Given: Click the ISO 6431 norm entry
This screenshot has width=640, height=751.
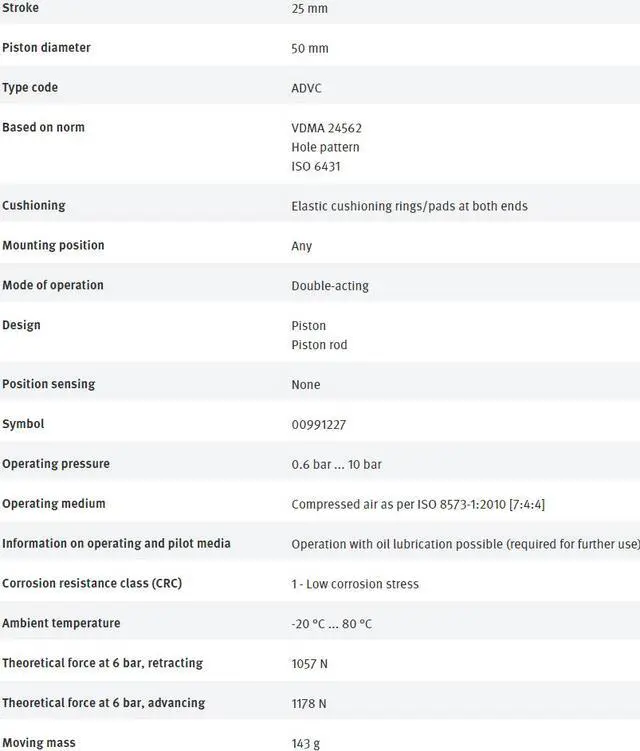Looking at the screenshot, I should [x=316, y=167].
